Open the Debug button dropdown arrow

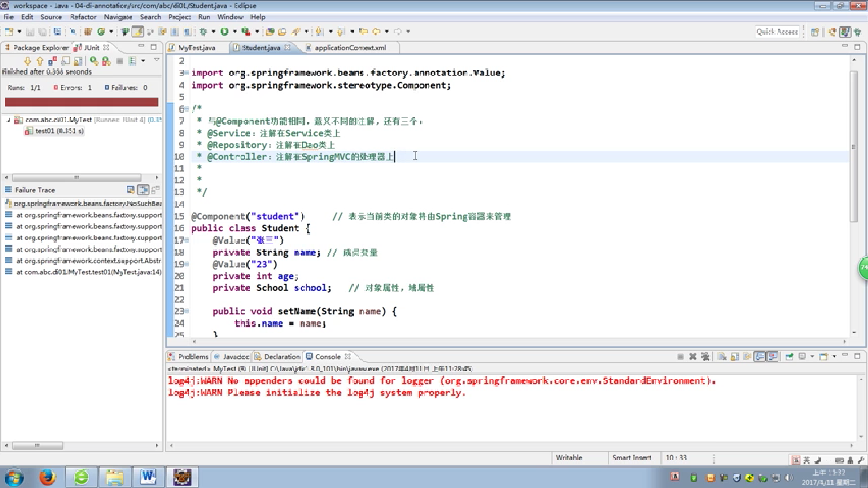click(x=213, y=32)
